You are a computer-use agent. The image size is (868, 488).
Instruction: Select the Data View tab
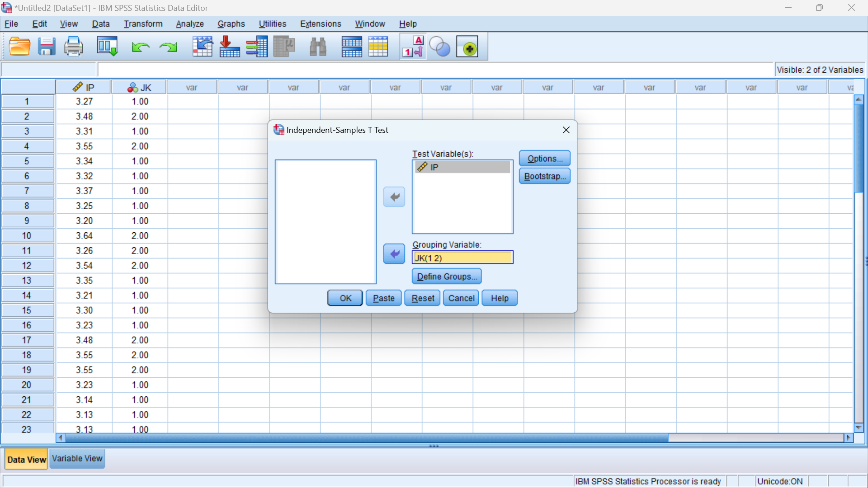pyautogui.click(x=27, y=460)
